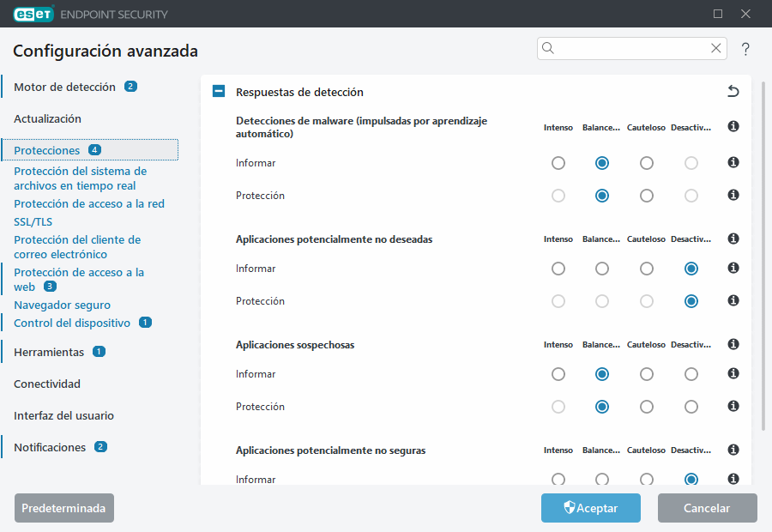Click info icon beside Aplicaciones potencialmente no deseadas
The width and height of the screenshot is (772, 532).
click(x=733, y=239)
